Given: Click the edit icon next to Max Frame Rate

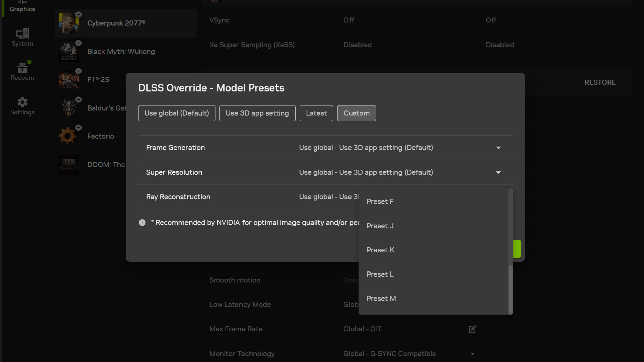Looking at the screenshot, I should [472, 329].
